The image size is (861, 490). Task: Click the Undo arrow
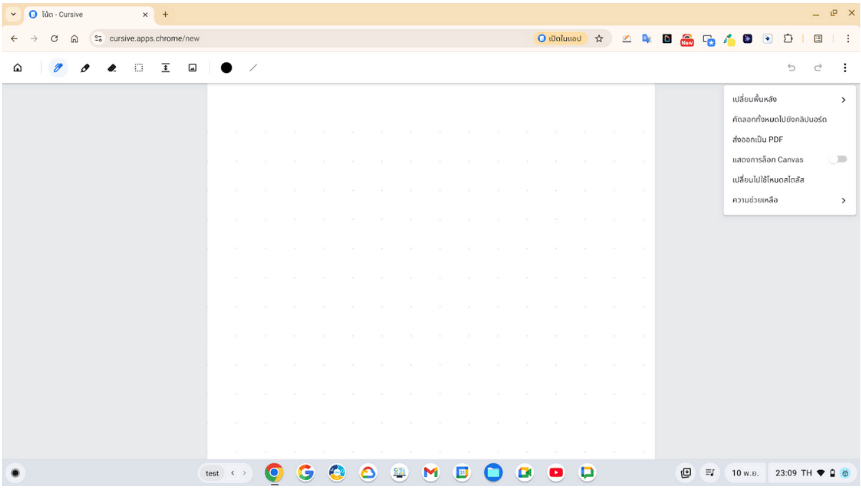click(x=791, y=68)
